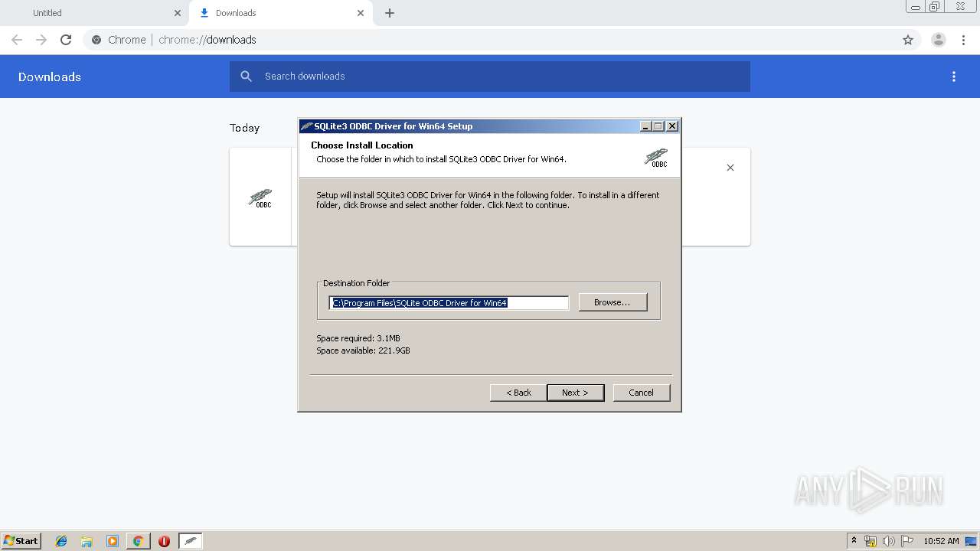Click Show Desktop button in tray
Screen dimensions: 980x551
click(971, 541)
